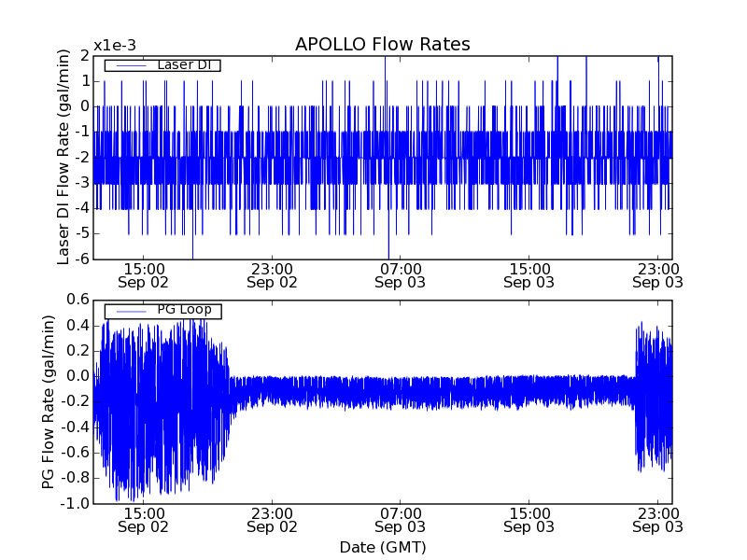Click y-tick label -4 on Laser DI plot

point(83,208)
